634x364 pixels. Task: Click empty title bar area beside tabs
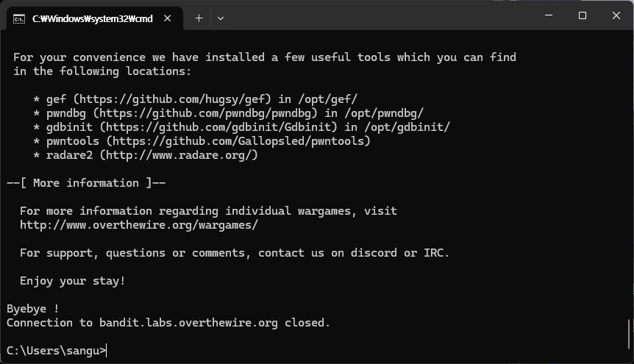point(380,16)
